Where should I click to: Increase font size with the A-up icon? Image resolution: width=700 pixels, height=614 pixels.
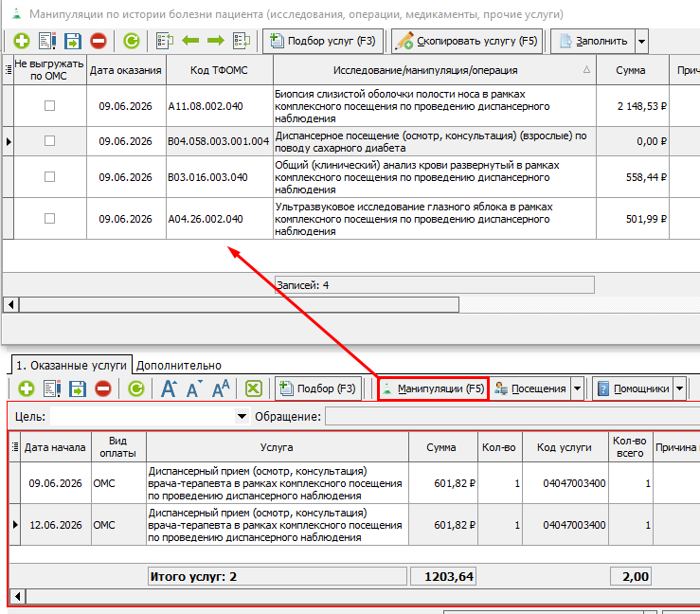point(169,388)
